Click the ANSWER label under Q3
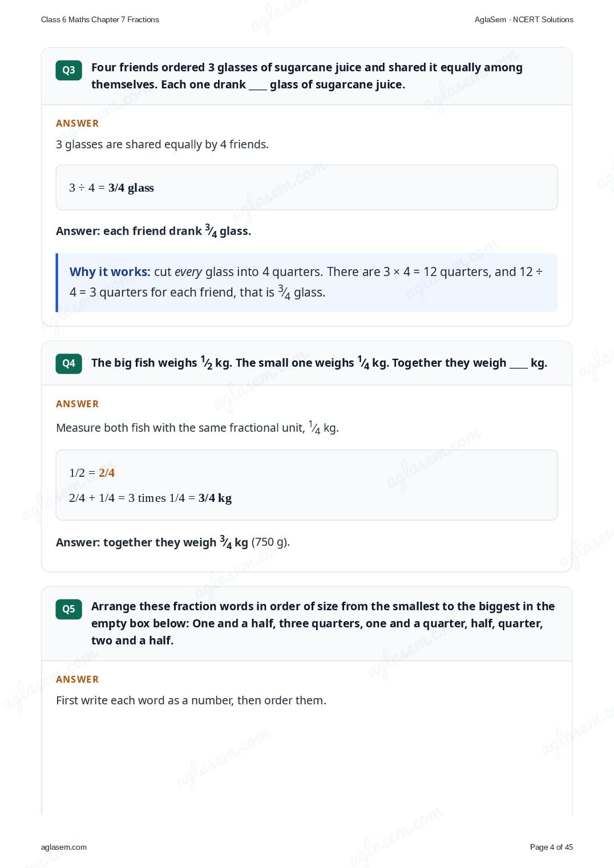This screenshot has height=868, width=614. coord(77,123)
